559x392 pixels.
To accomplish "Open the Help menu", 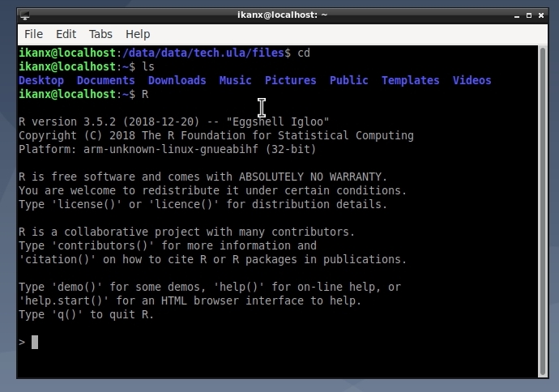I will [x=138, y=34].
